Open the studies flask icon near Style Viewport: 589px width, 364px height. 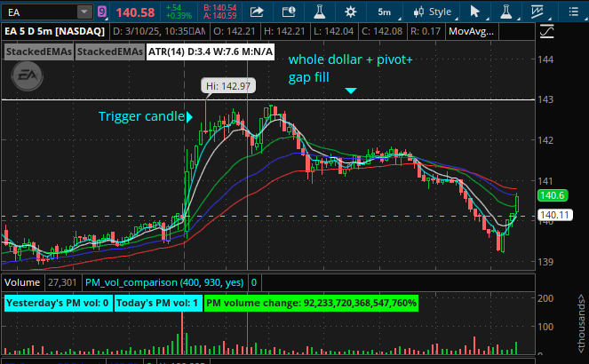(x=506, y=12)
